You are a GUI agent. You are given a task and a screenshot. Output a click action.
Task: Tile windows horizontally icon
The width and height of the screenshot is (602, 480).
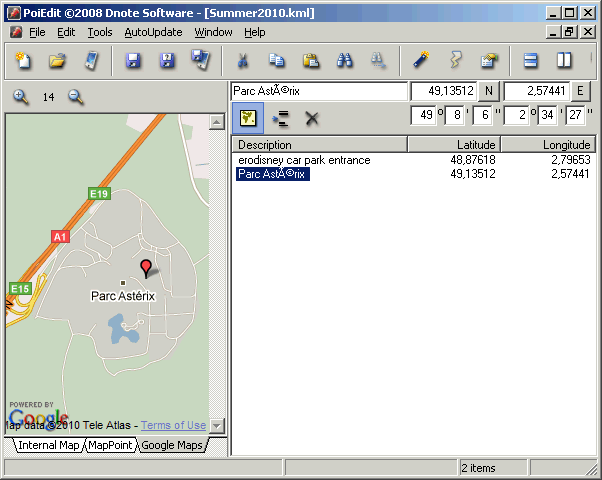[530, 60]
